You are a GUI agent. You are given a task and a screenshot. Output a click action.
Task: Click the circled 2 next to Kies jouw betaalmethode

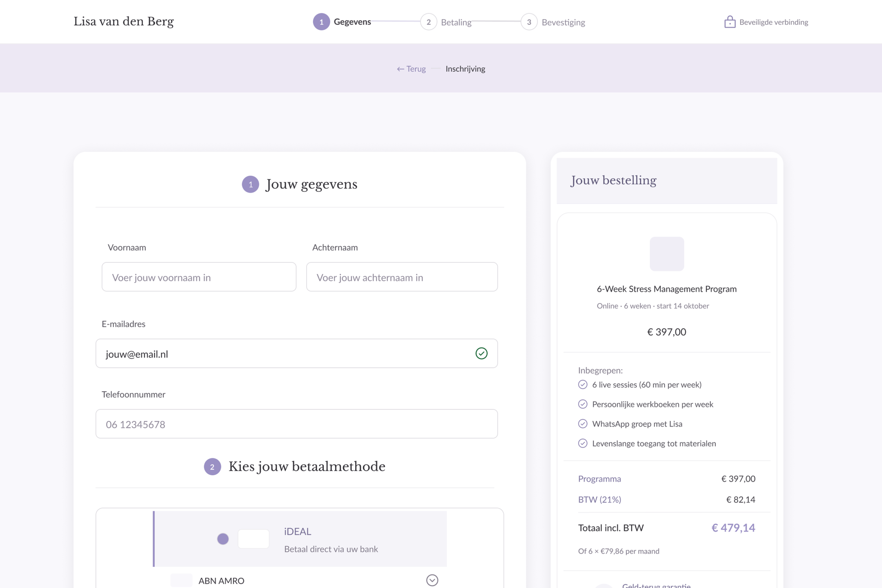(x=212, y=466)
